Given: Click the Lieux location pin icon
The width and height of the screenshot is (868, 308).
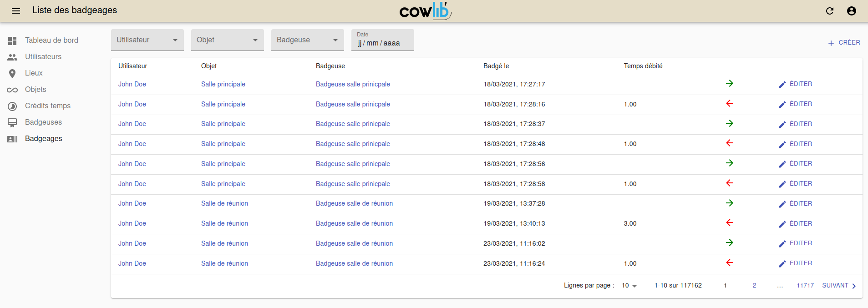Looking at the screenshot, I should point(12,73).
